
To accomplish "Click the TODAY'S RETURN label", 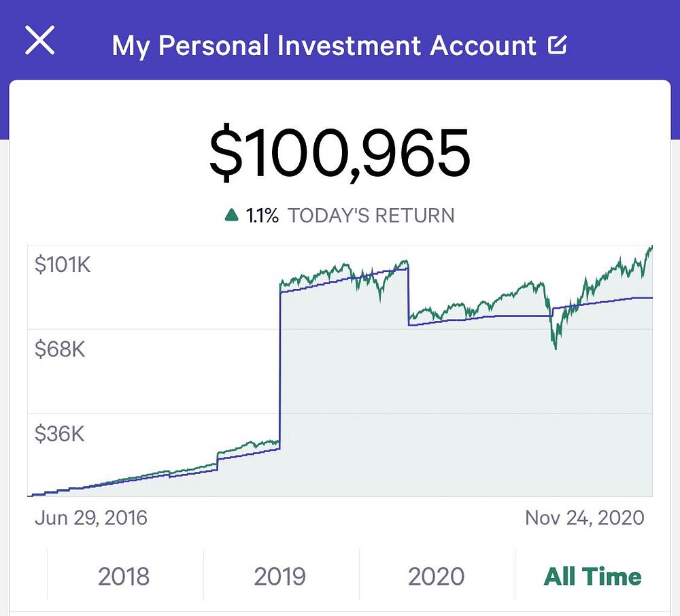I will [x=371, y=216].
